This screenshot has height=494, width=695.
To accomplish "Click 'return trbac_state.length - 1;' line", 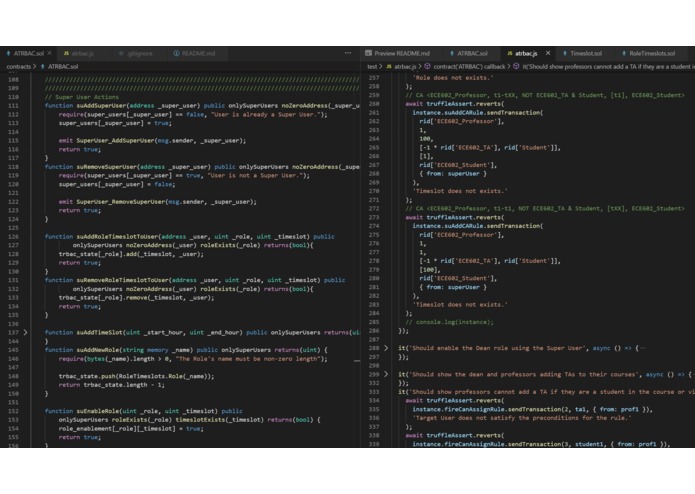I will 111,385.
